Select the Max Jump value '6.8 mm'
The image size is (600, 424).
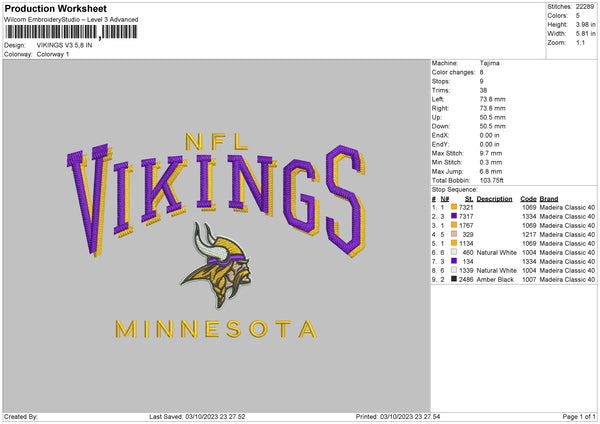[491, 171]
